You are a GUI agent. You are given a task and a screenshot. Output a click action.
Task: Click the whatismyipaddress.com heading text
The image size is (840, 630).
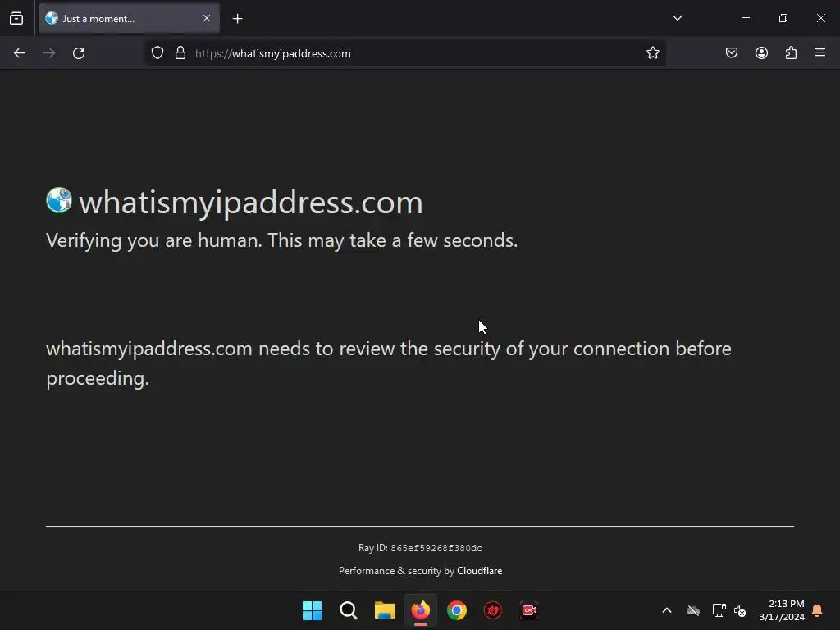click(x=251, y=203)
